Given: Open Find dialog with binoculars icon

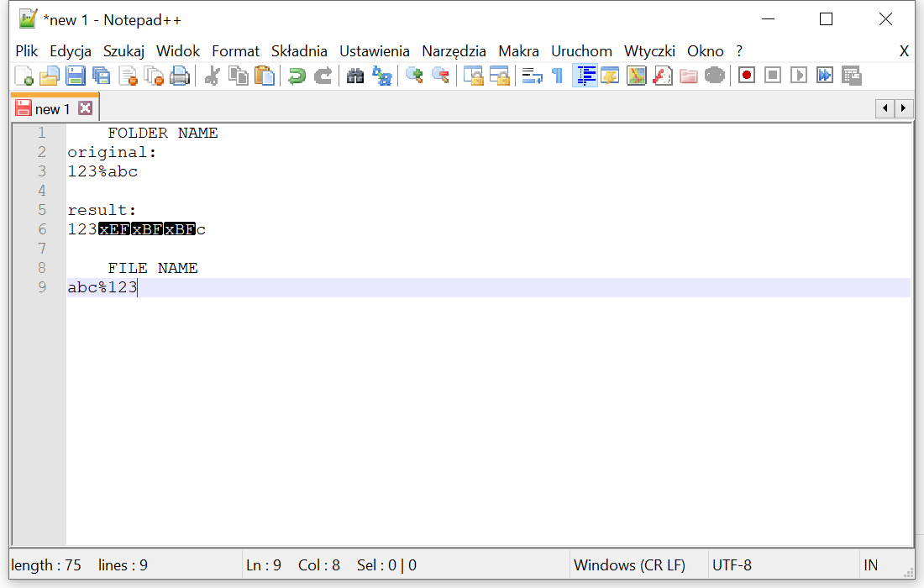Looking at the screenshot, I should [355, 76].
